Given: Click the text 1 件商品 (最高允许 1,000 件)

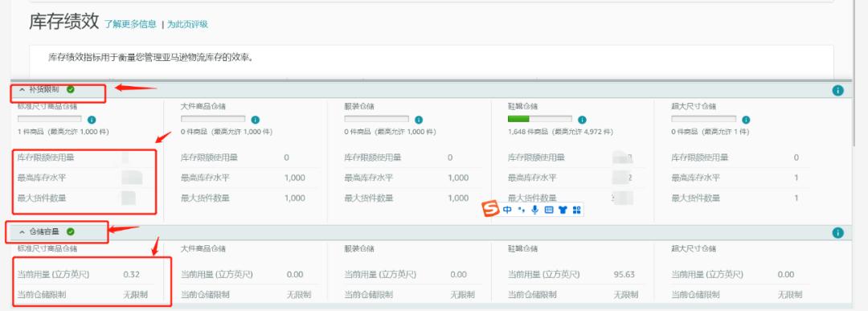Looking at the screenshot, I should [x=63, y=132].
